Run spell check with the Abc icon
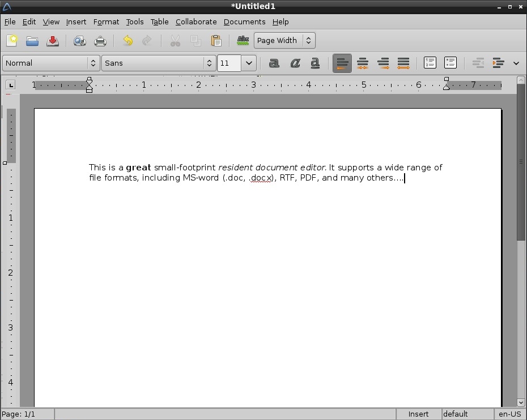Image resolution: width=527 pixels, height=420 pixels. 243,41
